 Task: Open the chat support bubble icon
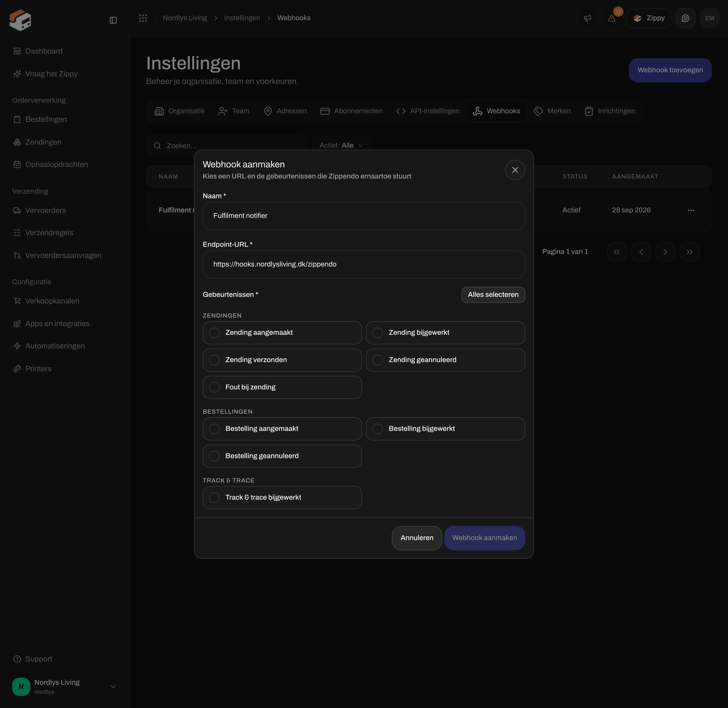click(685, 18)
